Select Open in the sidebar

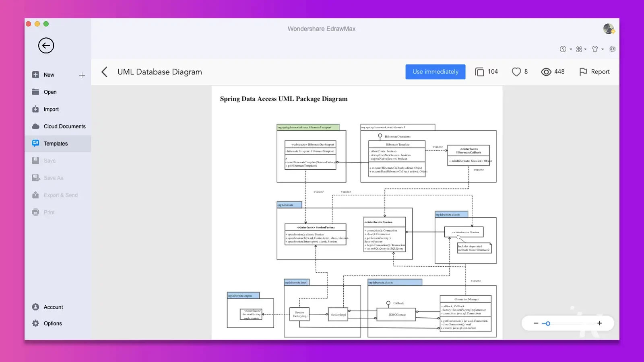(x=50, y=92)
